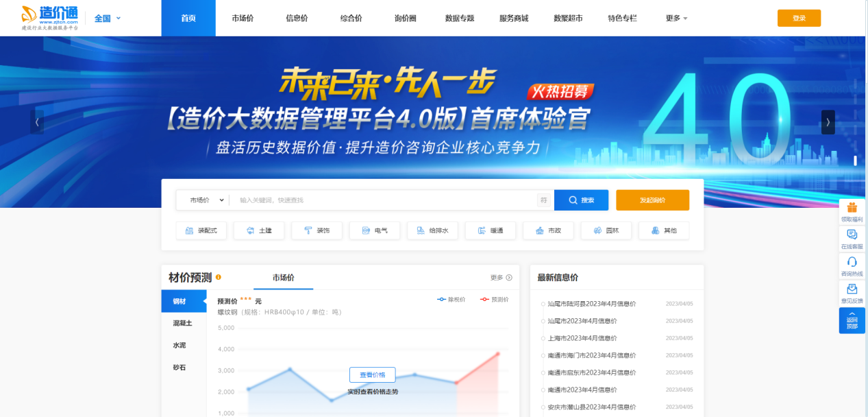The height and width of the screenshot is (417, 868).
Task: Open 汕尾市2023年4月信息价 link
Action: [x=582, y=320]
